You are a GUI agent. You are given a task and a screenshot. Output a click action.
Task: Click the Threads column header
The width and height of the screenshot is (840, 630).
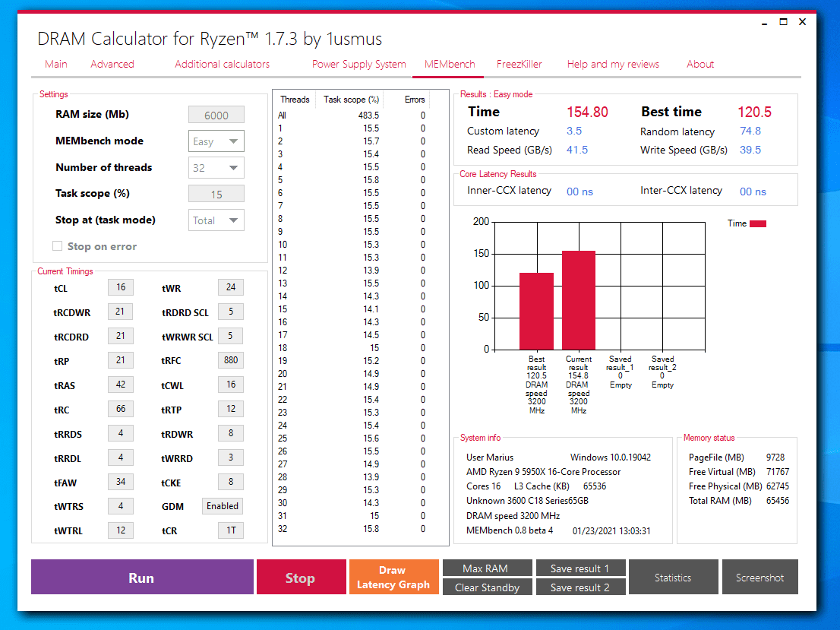[295, 100]
